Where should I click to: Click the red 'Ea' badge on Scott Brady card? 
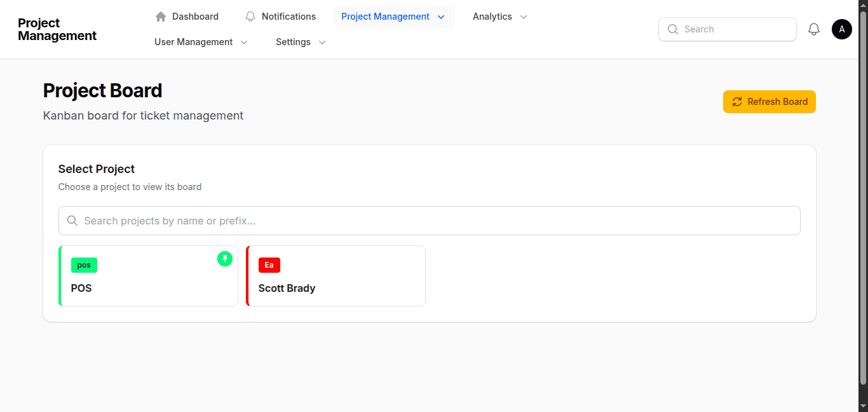[x=269, y=264]
